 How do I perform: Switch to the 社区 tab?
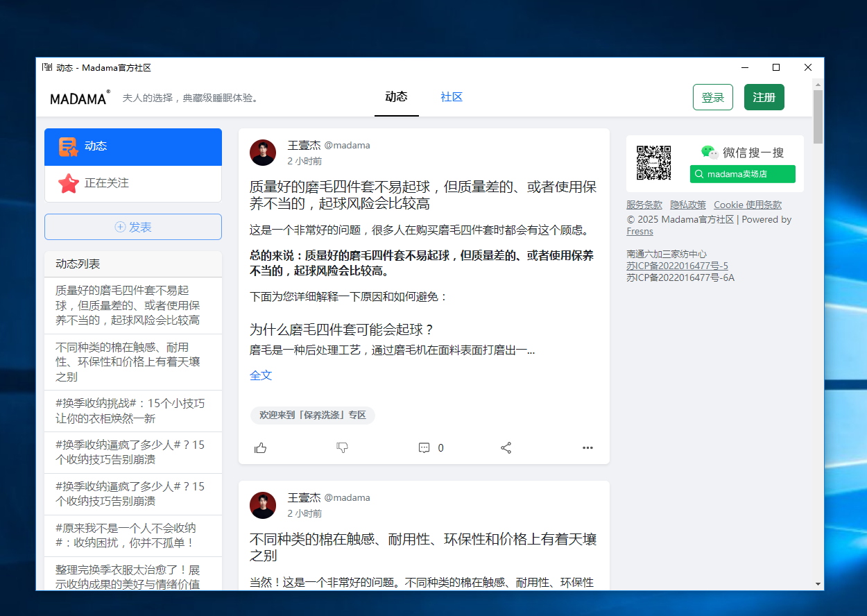[x=451, y=97]
